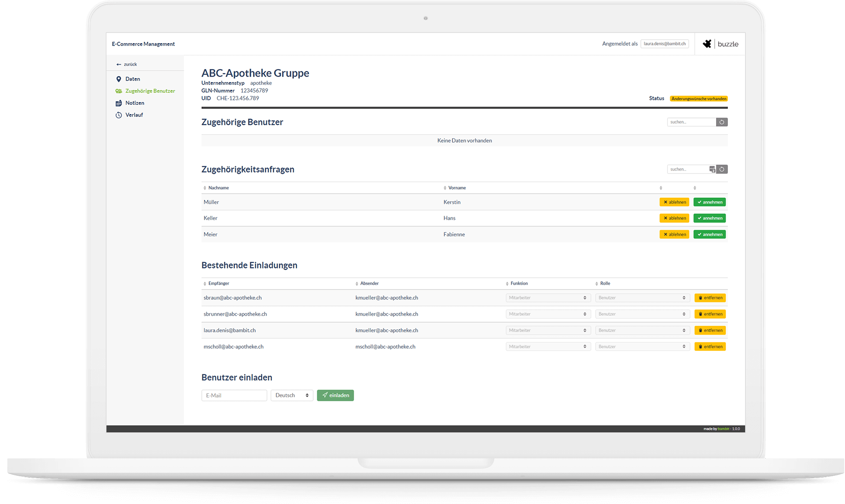845x504 pixels.
Task: Focus Zugehörige Benutzer search field
Action: (691, 122)
